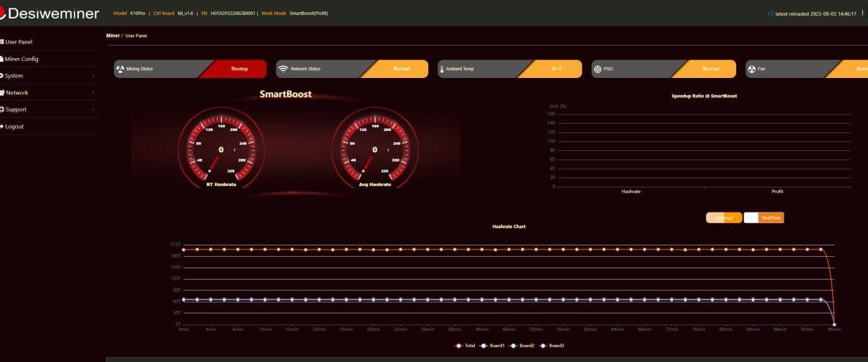Click the Desiweminer logo

point(49,14)
